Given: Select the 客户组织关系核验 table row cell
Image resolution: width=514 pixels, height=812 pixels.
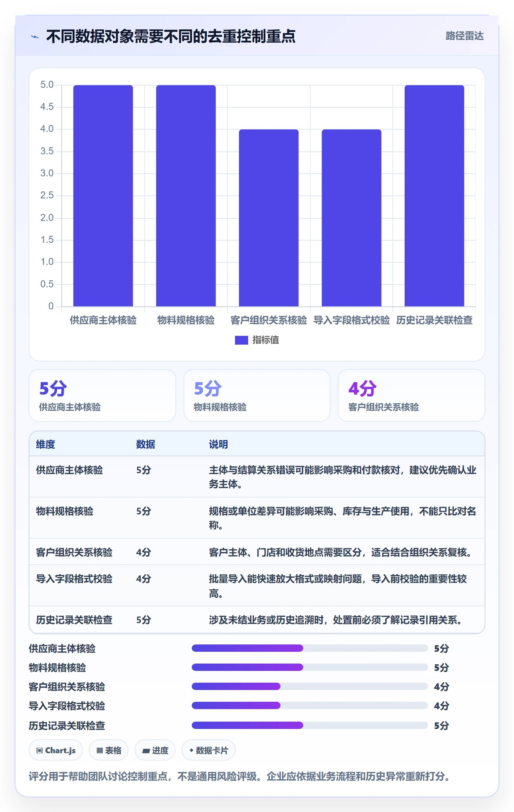Looking at the screenshot, I should [x=74, y=552].
